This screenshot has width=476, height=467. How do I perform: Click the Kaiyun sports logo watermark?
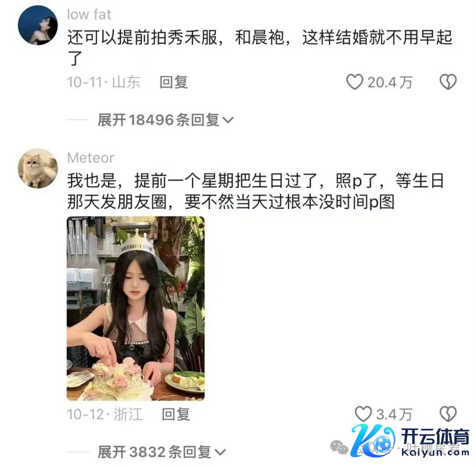tap(410, 442)
